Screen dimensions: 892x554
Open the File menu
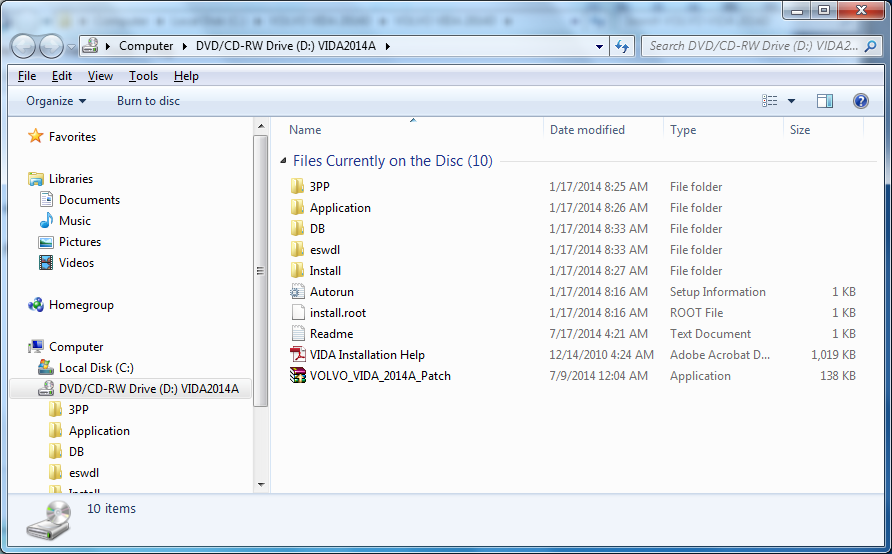[x=27, y=76]
